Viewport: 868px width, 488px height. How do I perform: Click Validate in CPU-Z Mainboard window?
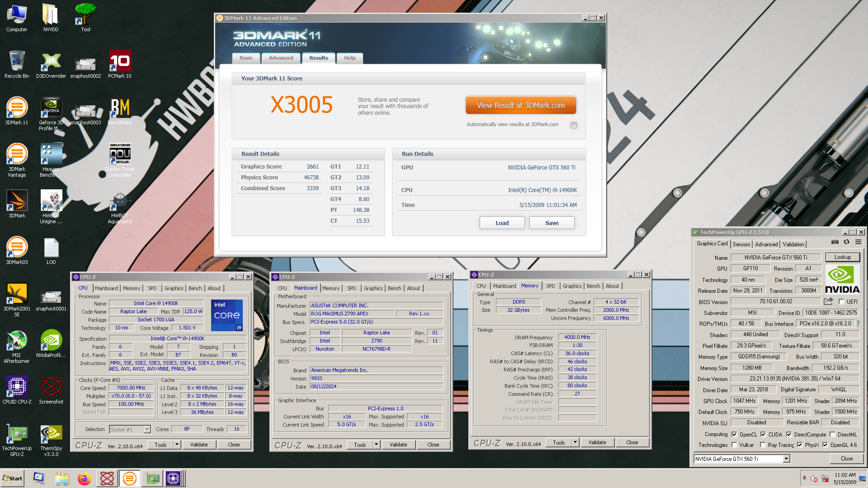pyautogui.click(x=398, y=445)
